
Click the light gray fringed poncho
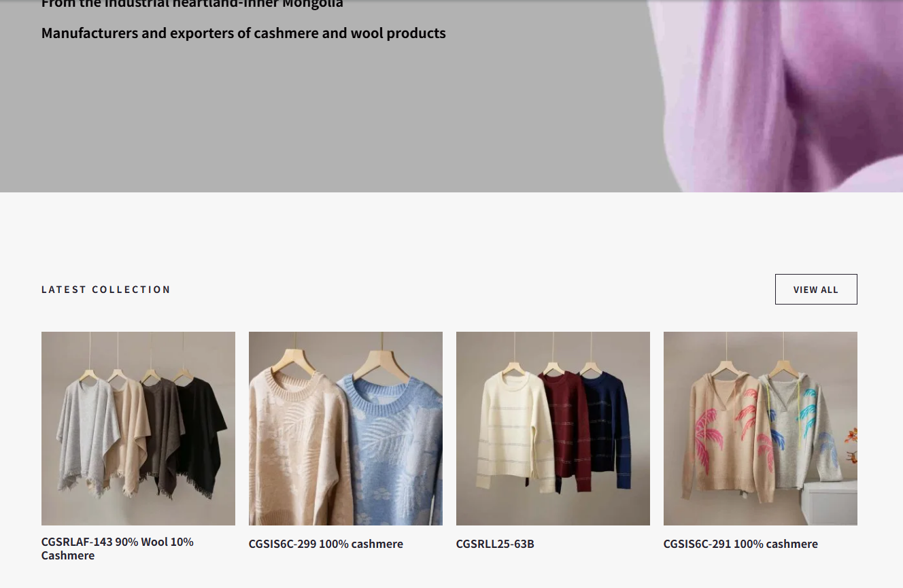85,435
